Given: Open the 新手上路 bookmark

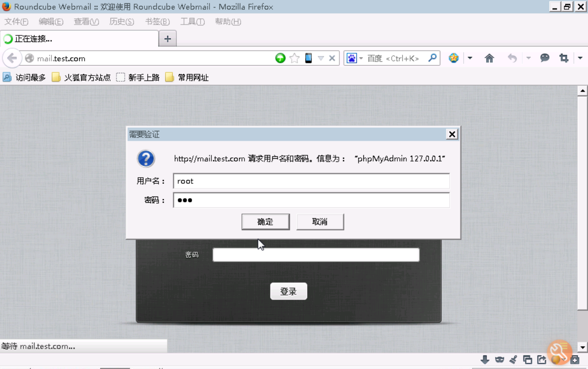Looking at the screenshot, I should [x=138, y=77].
